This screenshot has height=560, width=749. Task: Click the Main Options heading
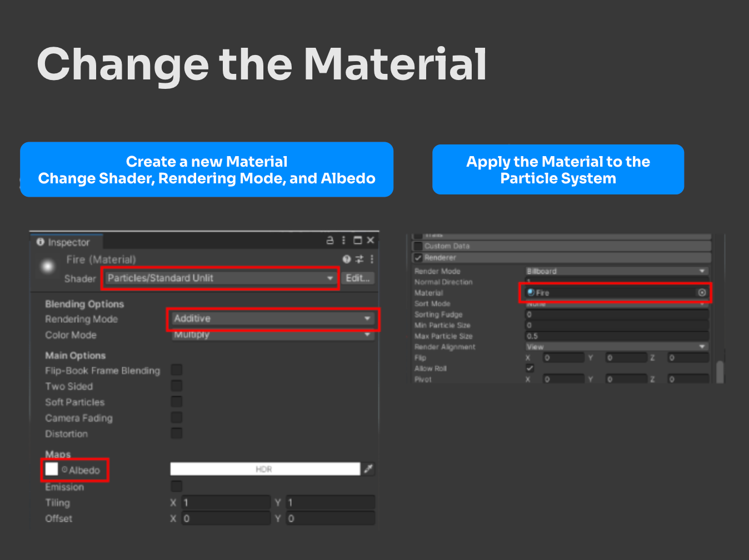[76, 356]
